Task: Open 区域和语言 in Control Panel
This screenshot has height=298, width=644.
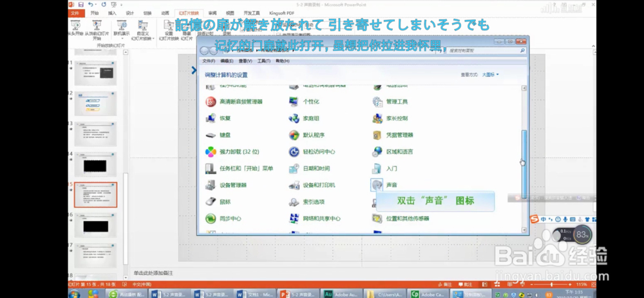Action: tap(393, 152)
